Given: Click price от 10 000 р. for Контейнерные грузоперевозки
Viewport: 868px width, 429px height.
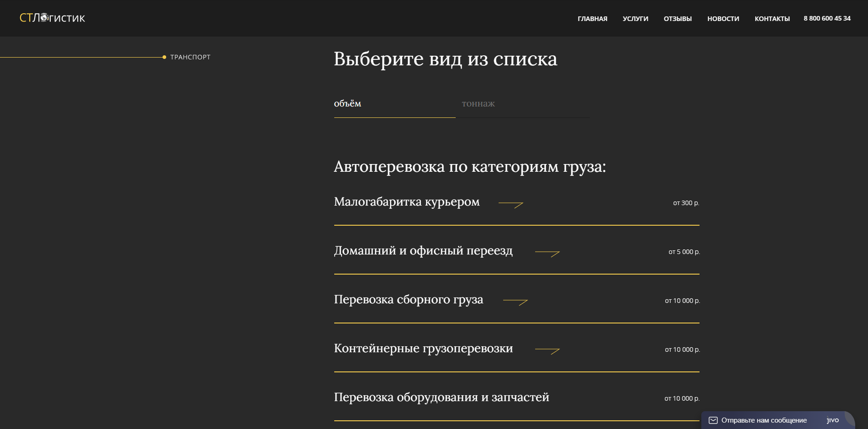Looking at the screenshot, I should tap(682, 350).
